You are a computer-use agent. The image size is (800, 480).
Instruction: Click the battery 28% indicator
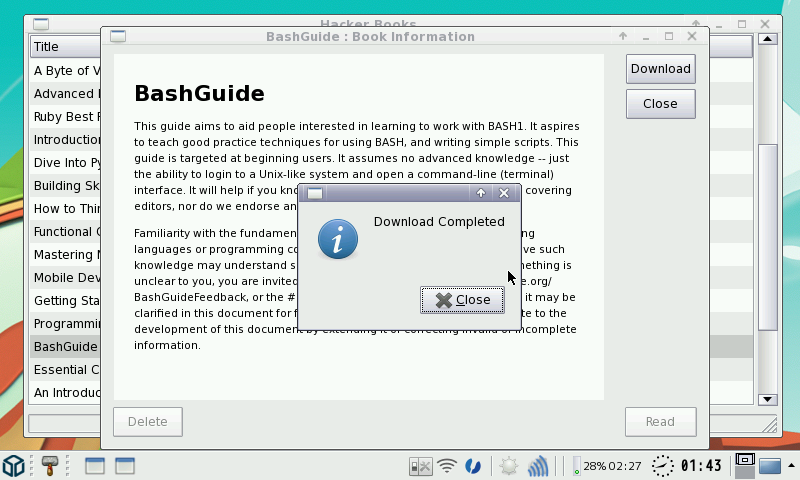click(607, 466)
